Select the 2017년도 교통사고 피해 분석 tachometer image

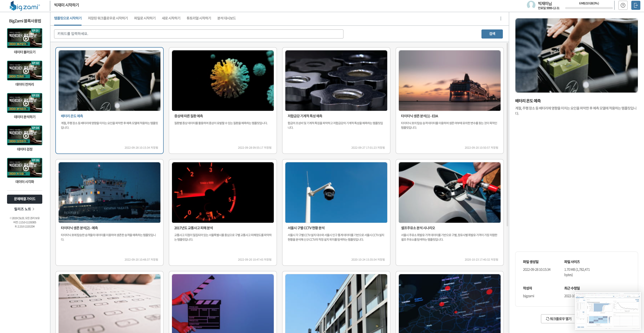click(x=223, y=192)
